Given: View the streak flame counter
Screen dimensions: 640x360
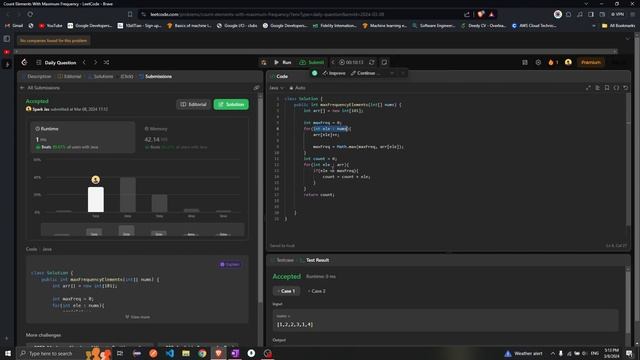Looking at the screenshot, I should point(553,62).
